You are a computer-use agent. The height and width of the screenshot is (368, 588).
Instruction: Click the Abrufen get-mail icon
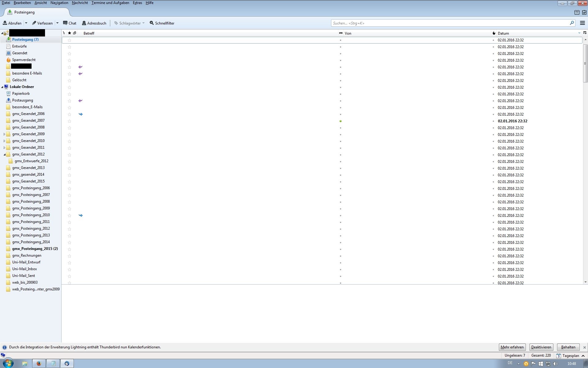(5, 23)
